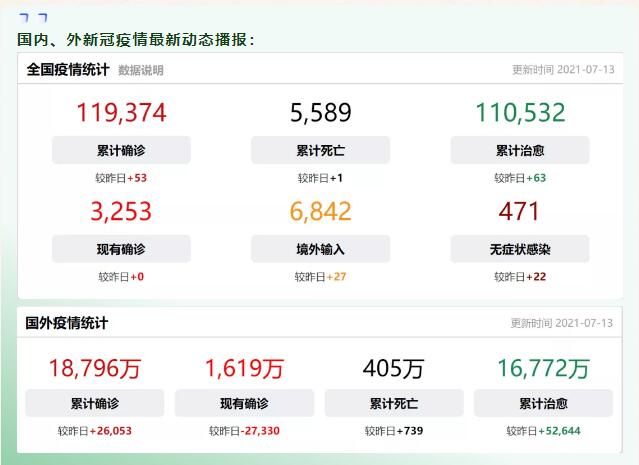The width and height of the screenshot is (639, 465).
Task: Click the orange 6,842 imported figure
Action: [x=320, y=211]
